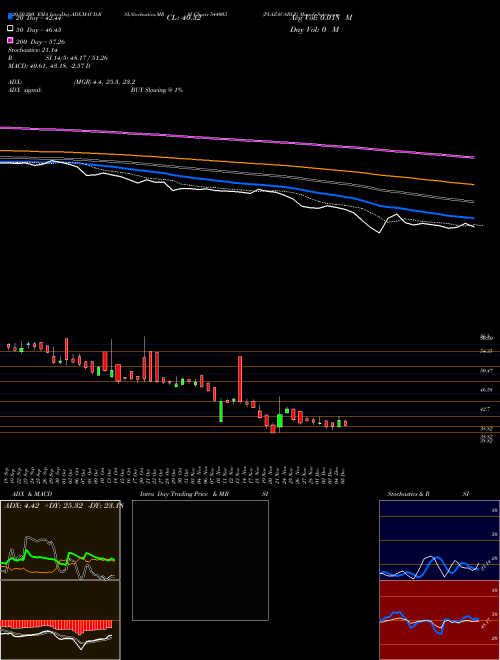Viewport: 500px width, 660px height.
Task: Click the tall red candle in mid-November
Action: [240, 379]
